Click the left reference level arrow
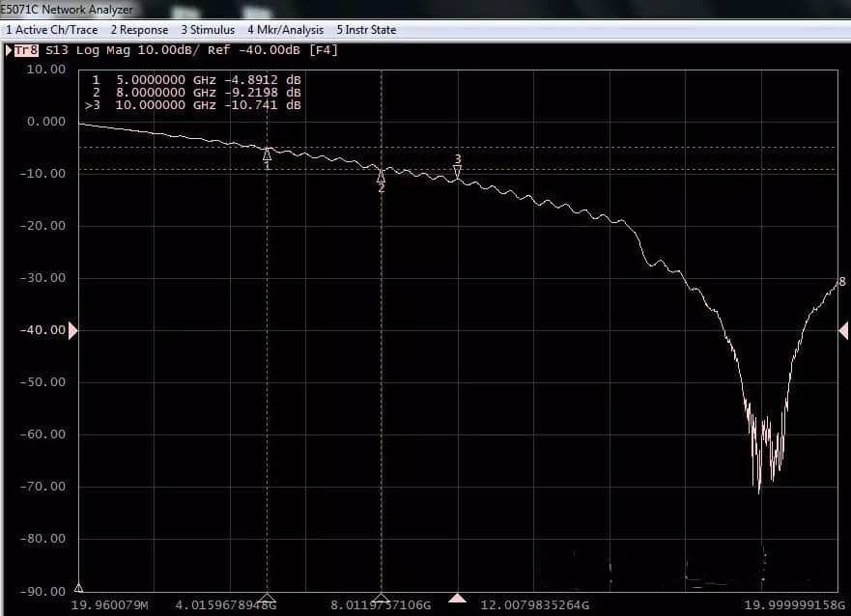Viewport: 851px width, 616px height. click(72, 330)
